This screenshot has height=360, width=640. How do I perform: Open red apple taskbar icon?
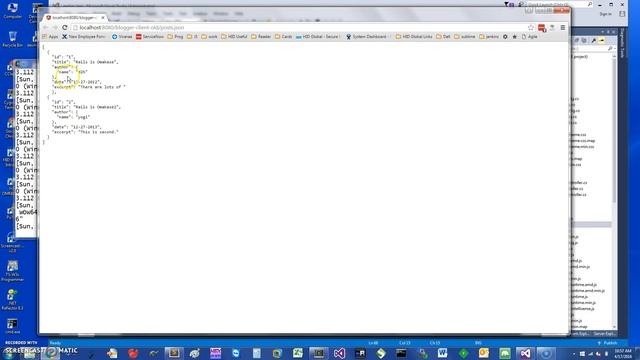(133, 353)
